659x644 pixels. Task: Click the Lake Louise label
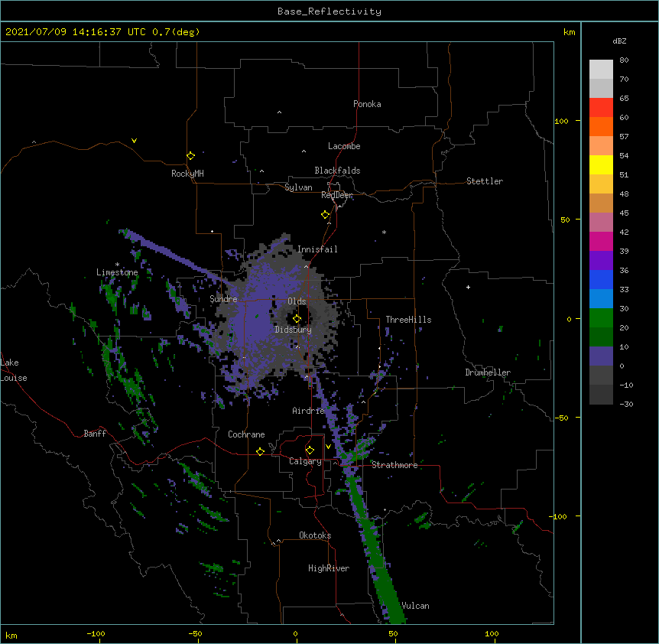coord(14,370)
